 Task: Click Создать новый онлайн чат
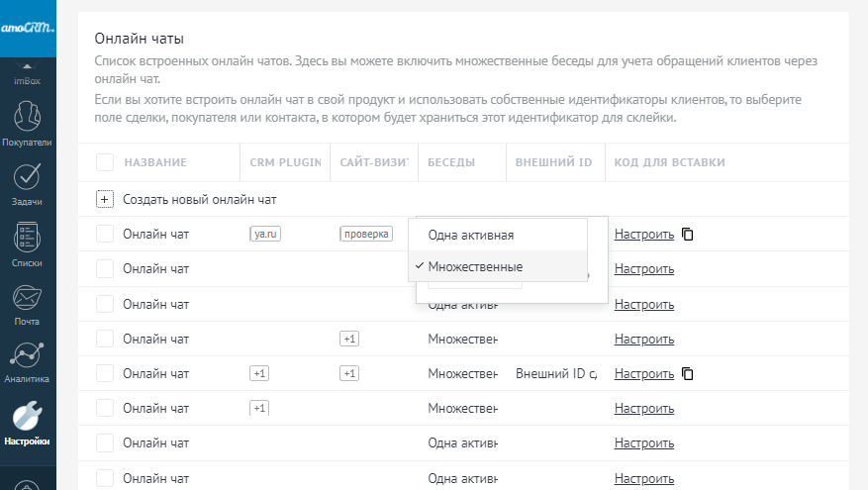pyautogui.click(x=199, y=199)
